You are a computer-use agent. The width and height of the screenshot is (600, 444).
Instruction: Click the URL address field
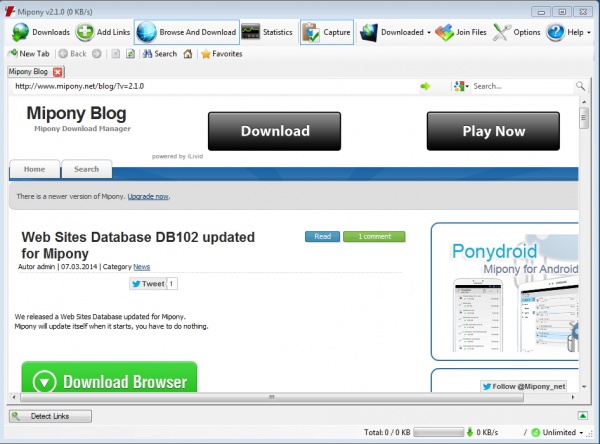214,86
